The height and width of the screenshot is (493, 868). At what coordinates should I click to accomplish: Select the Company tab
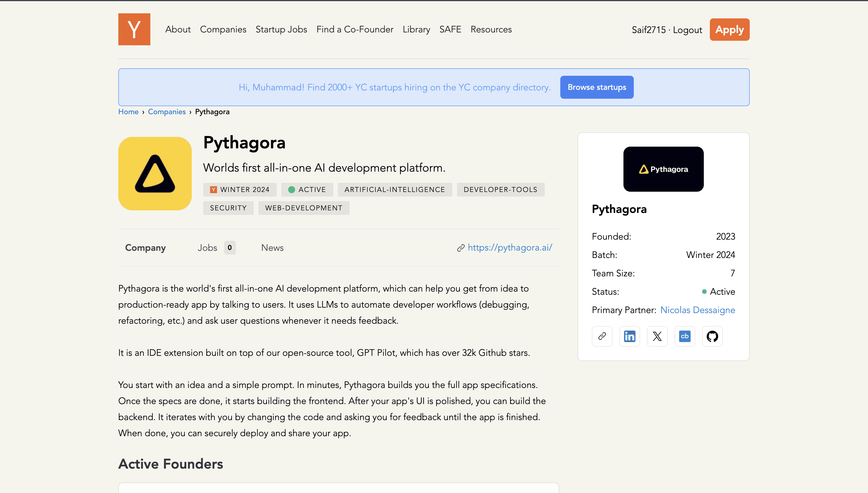pos(145,248)
